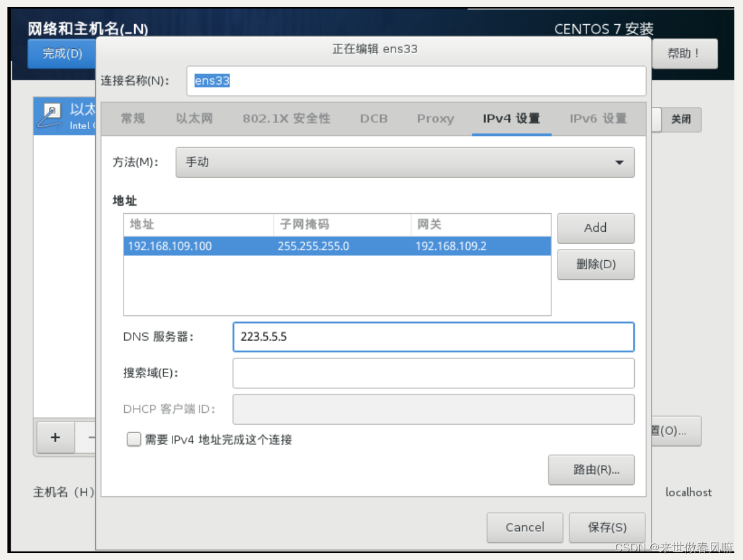Switch to the IPv6 设置 tab
The height and width of the screenshot is (560, 743).
coord(598,119)
